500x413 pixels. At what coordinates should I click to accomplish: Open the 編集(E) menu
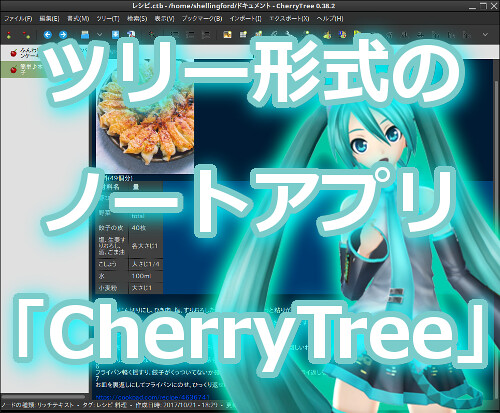tap(49, 19)
